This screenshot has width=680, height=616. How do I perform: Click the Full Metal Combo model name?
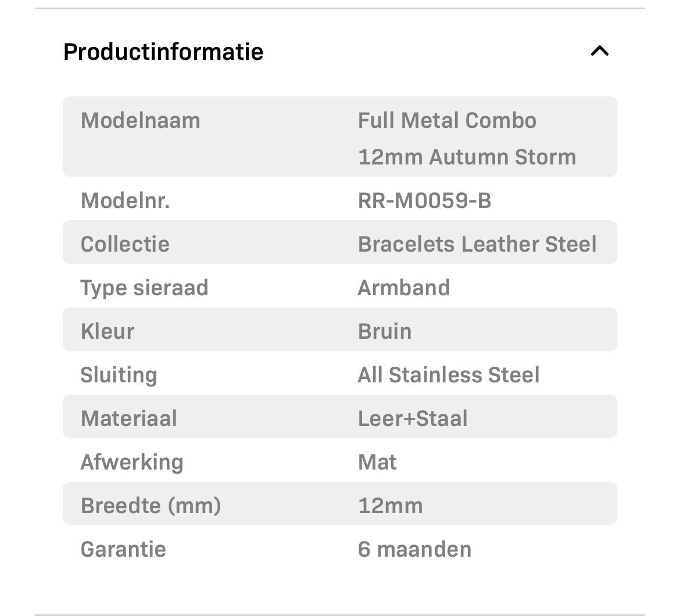point(467,138)
